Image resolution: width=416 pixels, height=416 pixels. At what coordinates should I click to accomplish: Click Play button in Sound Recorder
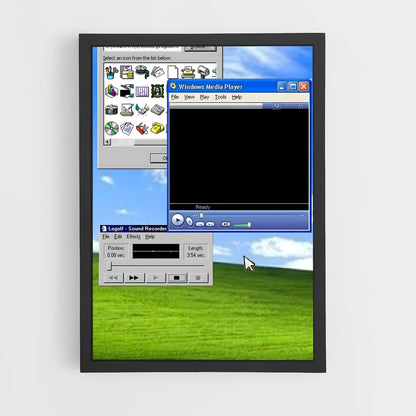tap(156, 278)
